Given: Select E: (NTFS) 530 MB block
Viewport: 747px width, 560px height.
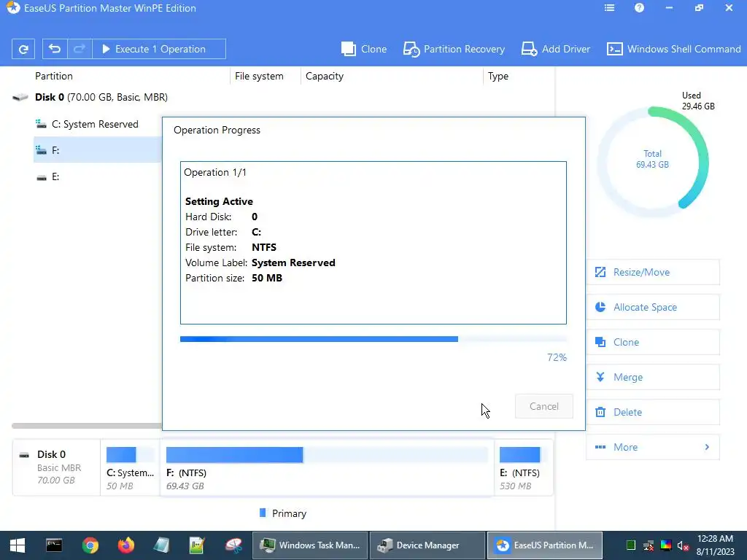Looking at the screenshot, I should 523,467.
